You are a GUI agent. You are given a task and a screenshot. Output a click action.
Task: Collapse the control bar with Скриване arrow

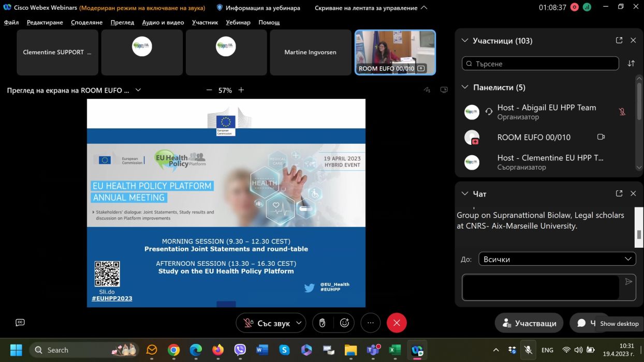click(424, 8)
